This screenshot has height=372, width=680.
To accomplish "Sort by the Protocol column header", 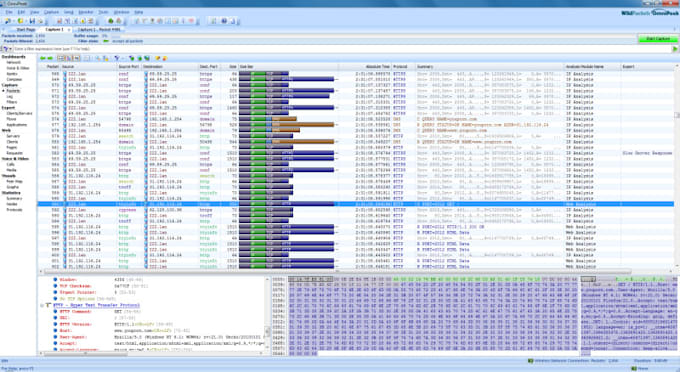I will point(403,66).
